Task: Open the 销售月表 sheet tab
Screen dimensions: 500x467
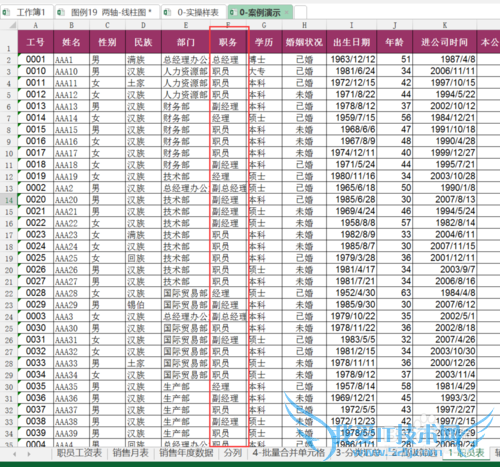Action: pos(130,453)
